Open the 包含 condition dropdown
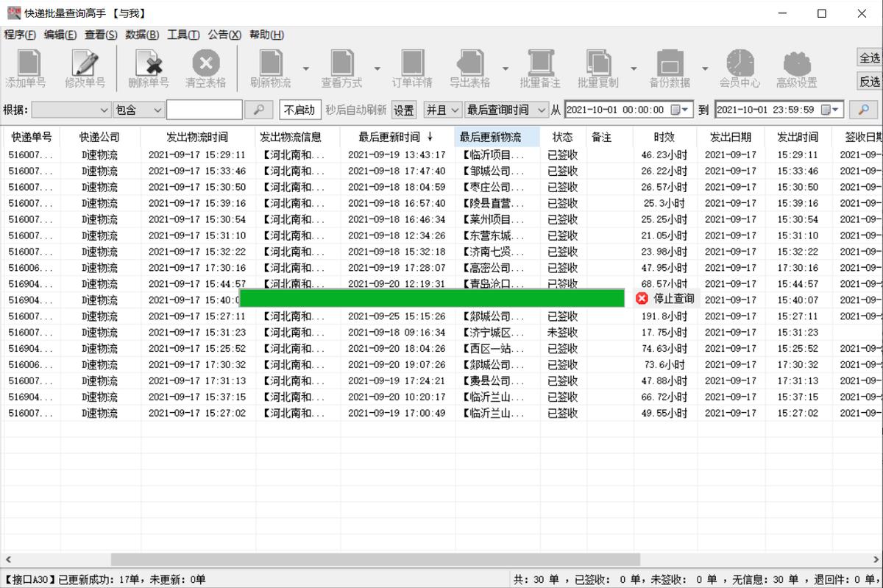Screen dimensions: 883x588 click(139, 110)
